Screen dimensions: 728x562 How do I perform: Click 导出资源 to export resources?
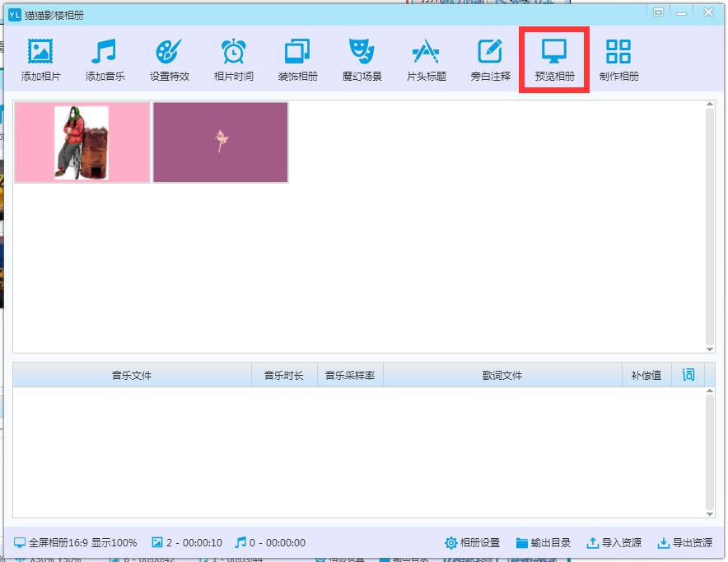[684, 543]
